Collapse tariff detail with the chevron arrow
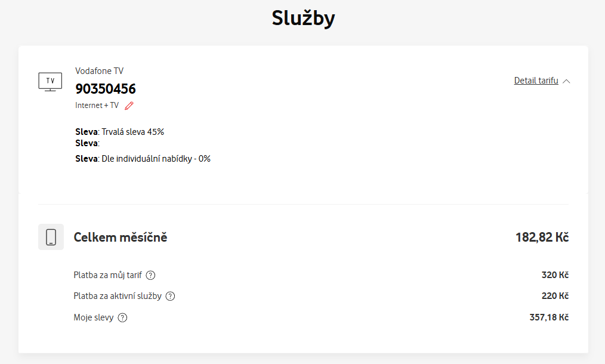This screenshot has width=605, height=364. [x=566, y=81]
